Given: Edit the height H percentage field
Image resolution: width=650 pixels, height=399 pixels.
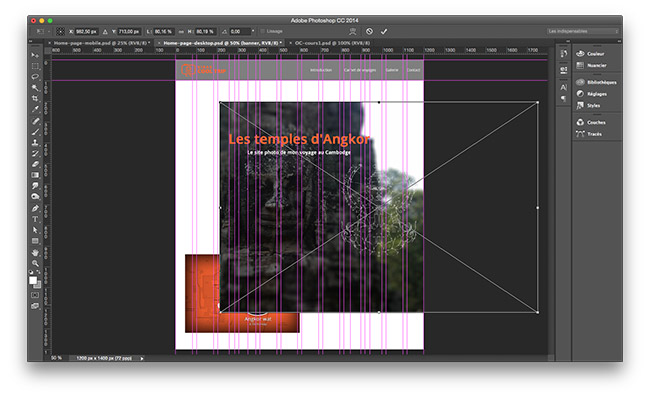Looking at the screenshot, I should pos(205,31).
